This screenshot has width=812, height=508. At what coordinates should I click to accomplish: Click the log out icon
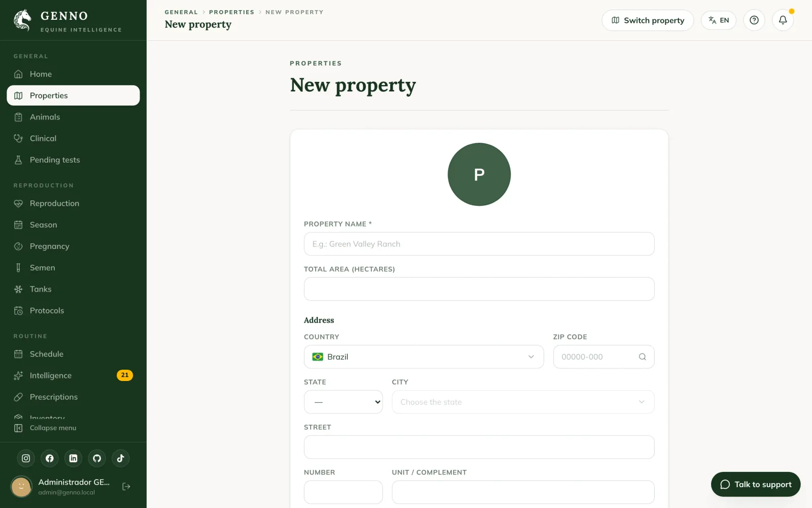126,487
